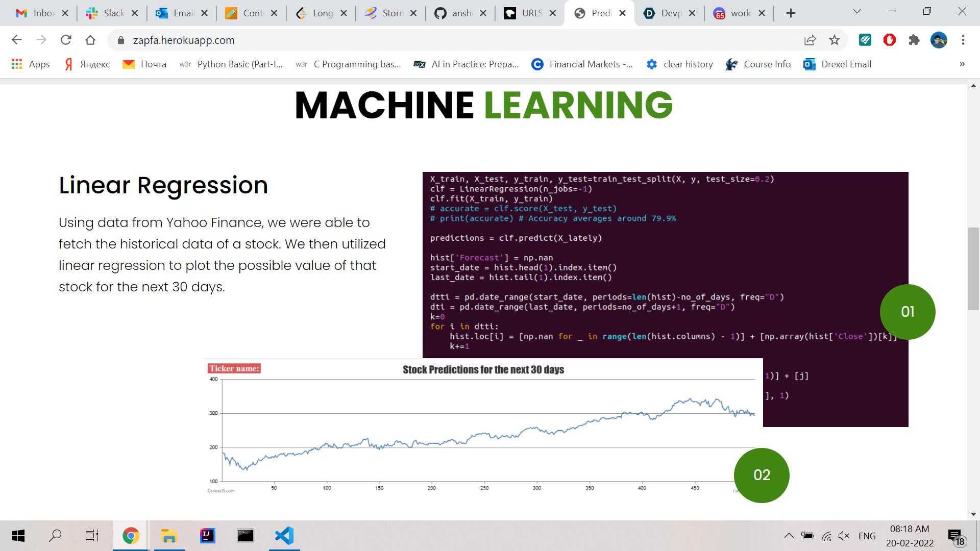This screenshot has height=551, width=980.
Task: Open the Chrome three-dot menu
Action: pyautogui.click(x=963, y=40)
